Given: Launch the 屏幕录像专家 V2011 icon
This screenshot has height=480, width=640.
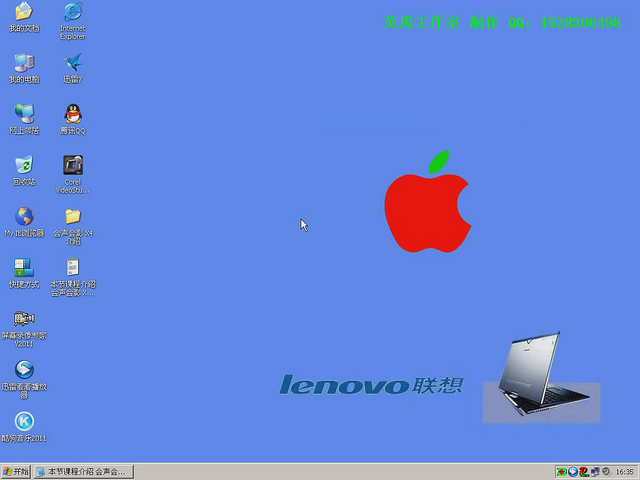Looking at the screenshot, I should coord(24,329).
